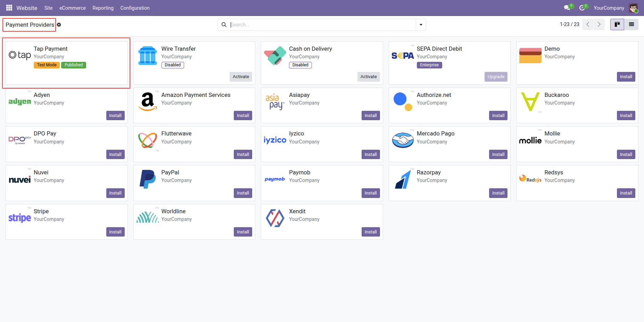Open the conversations chat bubble icon
Viewport: 644px width, 322px height.
pos(568,8)
